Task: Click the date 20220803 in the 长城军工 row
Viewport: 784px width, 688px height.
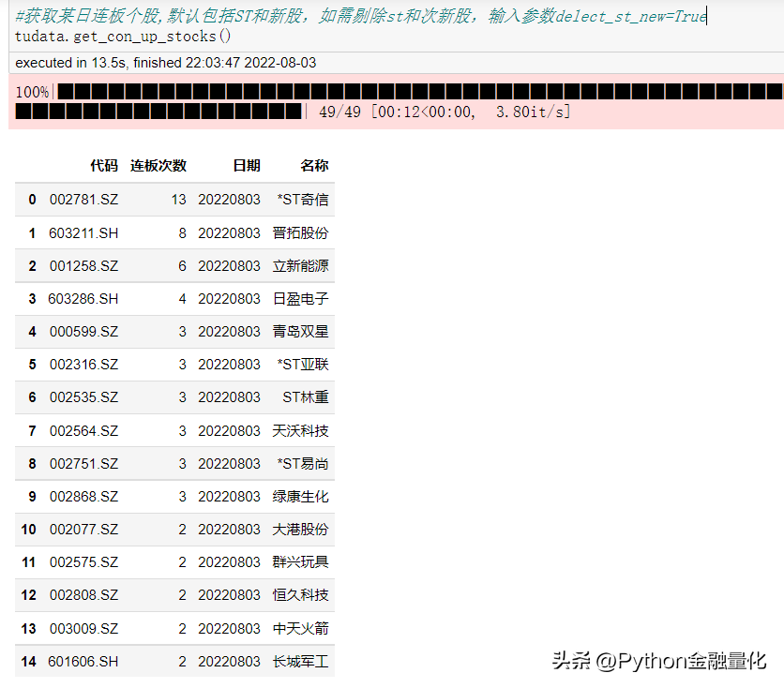Action: [229, 662]
